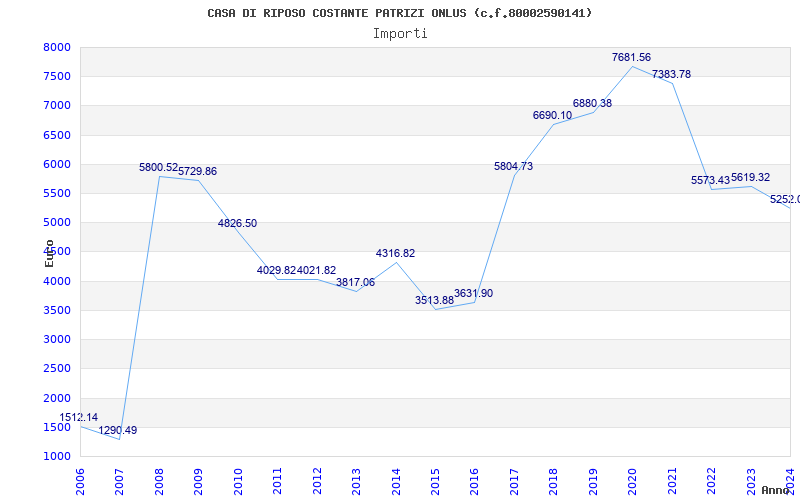Click x-axis year 2015
The width and height of the screenshot is (800, 500).
point(435,483)
